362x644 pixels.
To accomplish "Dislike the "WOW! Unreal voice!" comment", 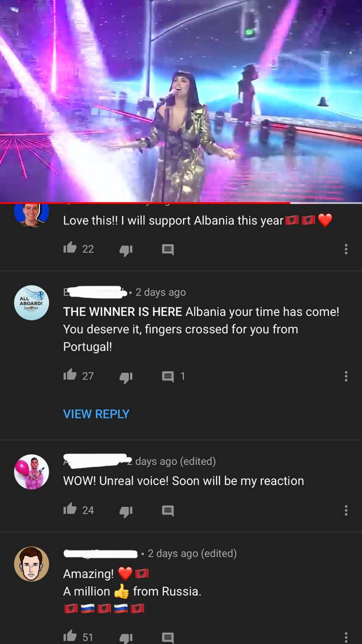I will tap(126, 511).
